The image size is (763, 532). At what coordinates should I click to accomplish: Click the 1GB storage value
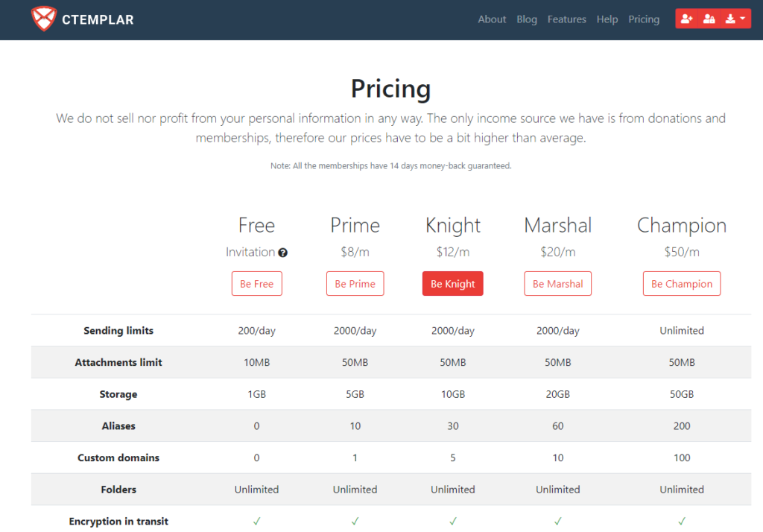coord(256,394)
